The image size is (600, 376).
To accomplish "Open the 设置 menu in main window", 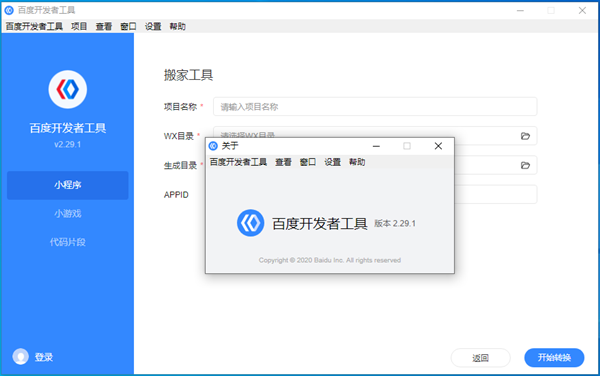I will coord(153,26).
